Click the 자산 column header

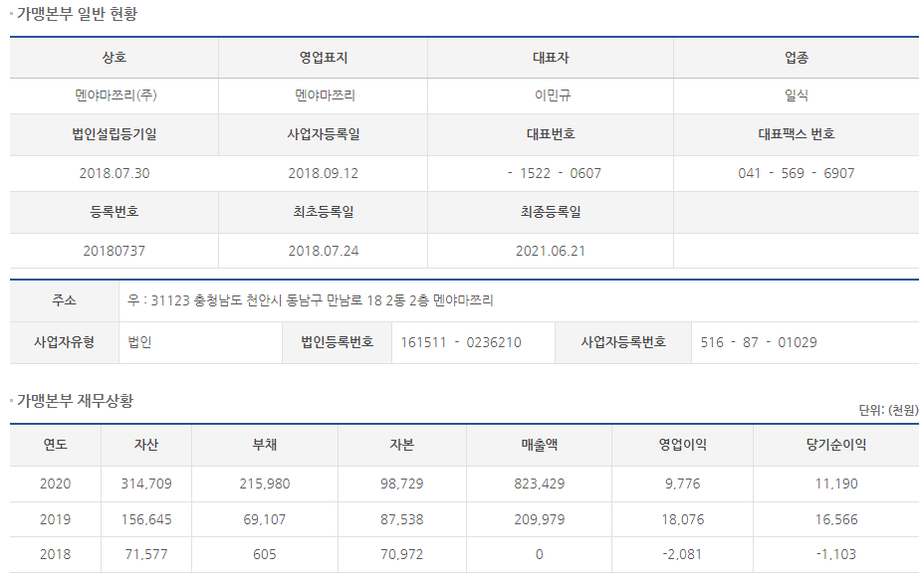pyautogui.click(x=146, y=445)
